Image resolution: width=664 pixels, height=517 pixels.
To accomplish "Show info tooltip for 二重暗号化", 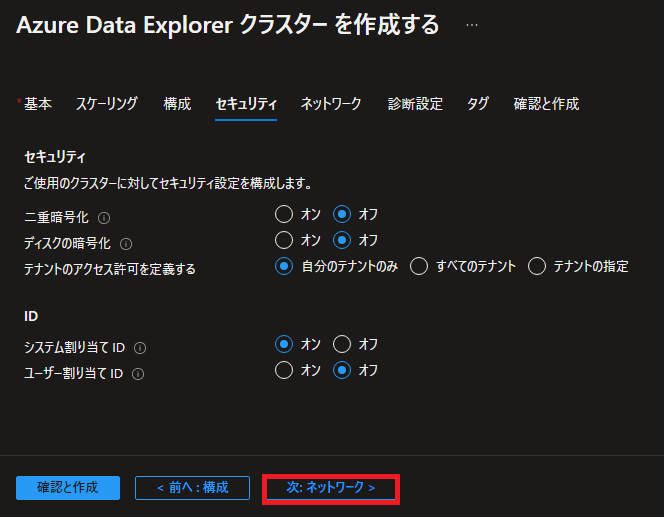I will tap(104, 218).
